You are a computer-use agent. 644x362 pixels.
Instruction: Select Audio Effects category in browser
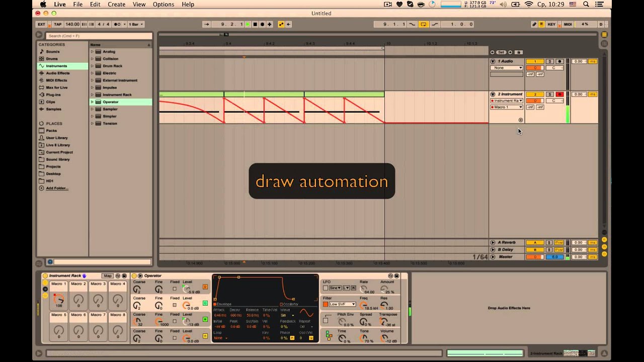(57, 73)
